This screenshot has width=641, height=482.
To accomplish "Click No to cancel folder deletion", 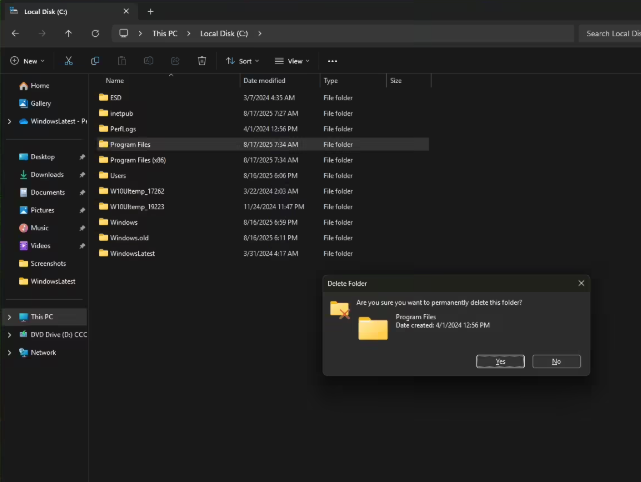I will click(556, 361).
